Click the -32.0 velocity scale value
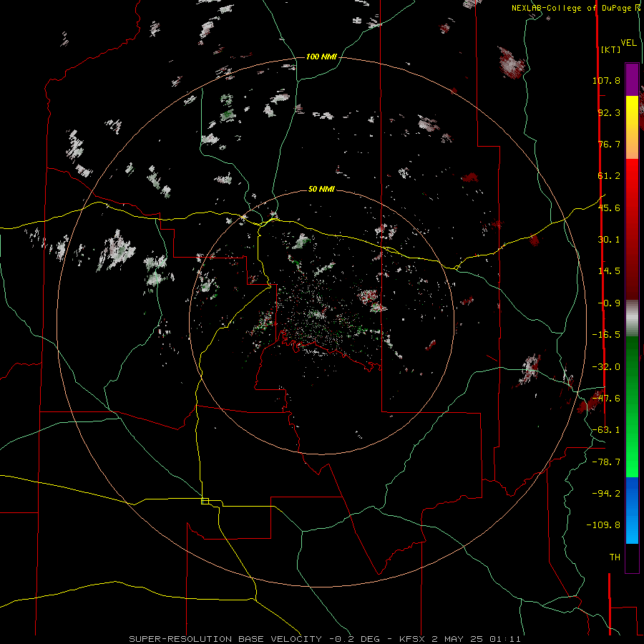The width and height of the screenshot is (644, 644). pyautogui.click(x=606, y=367)
